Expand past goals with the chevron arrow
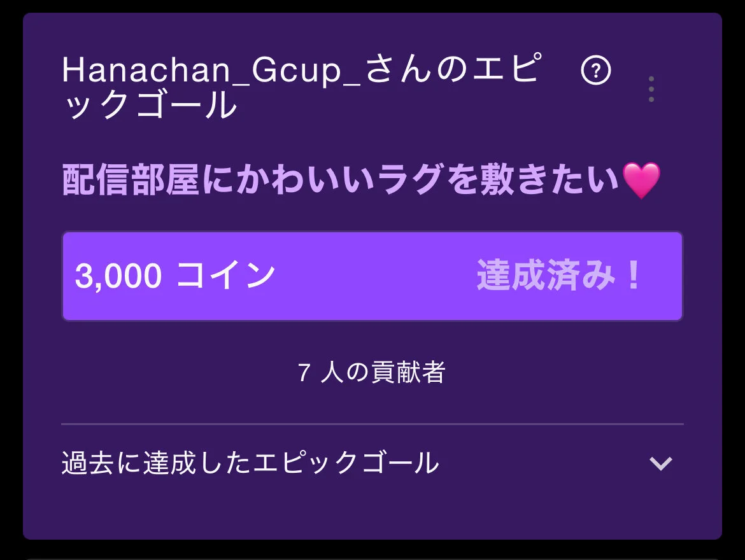Image resolution: width=745 pixels, height=560 pixels. (661, 463)
